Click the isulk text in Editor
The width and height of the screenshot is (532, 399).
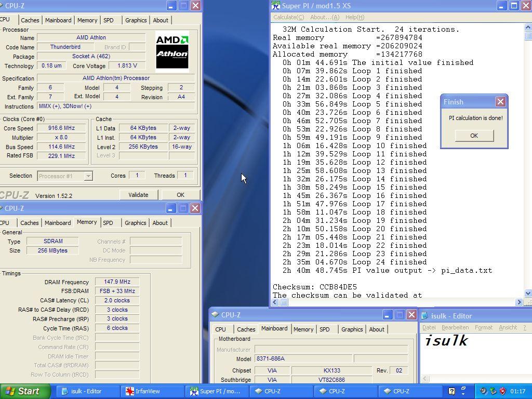tap(446, 340)
